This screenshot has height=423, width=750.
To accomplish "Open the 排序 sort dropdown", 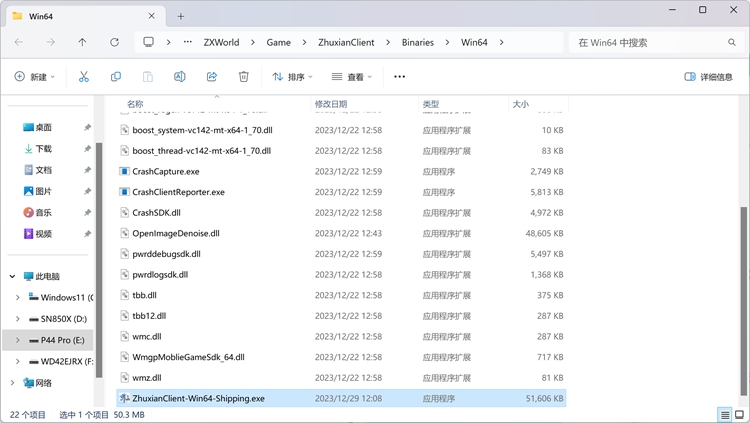I will click(292, 77).
